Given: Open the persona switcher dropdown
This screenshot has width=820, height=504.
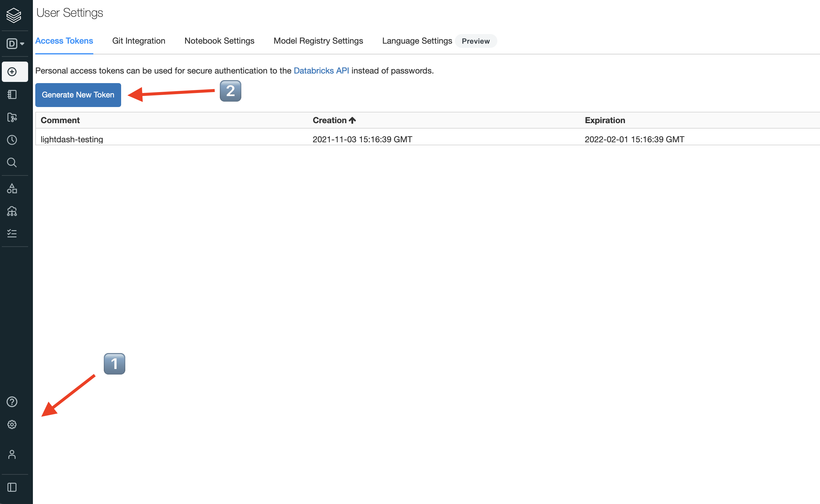Looking at the screenshot, I should [15, 44].
